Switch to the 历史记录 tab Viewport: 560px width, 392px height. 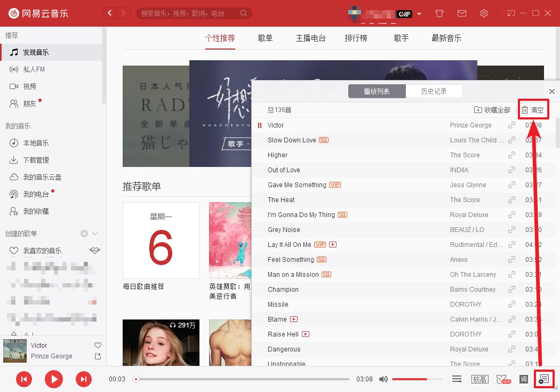[434, 91]
